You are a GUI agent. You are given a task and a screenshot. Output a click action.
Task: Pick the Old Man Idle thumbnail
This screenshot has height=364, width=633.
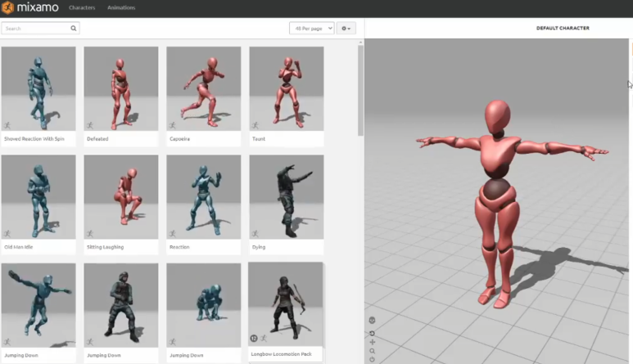pos(38,196)
